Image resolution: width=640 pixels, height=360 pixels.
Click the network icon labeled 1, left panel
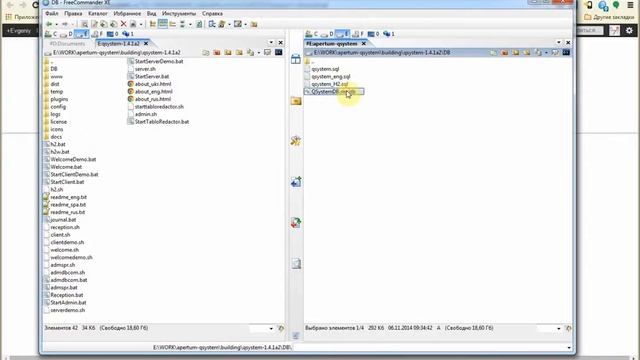tap(128, 34)
